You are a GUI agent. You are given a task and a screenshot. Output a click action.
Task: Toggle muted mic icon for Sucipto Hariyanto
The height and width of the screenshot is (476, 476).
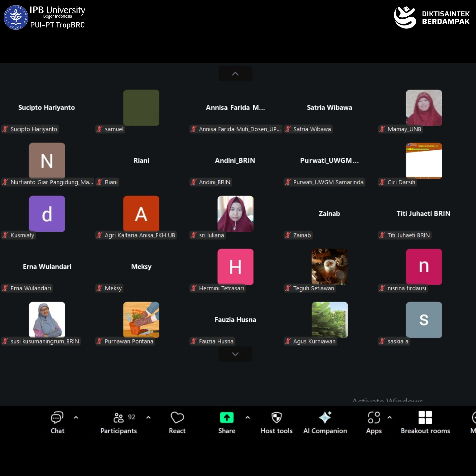tap(5, 129)
